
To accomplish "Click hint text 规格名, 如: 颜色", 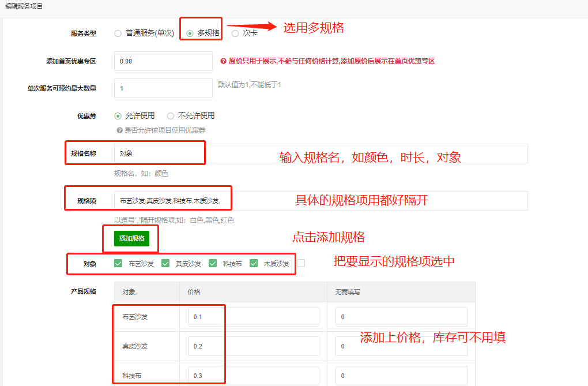I will pyautogui.click(x=141, y=174).
